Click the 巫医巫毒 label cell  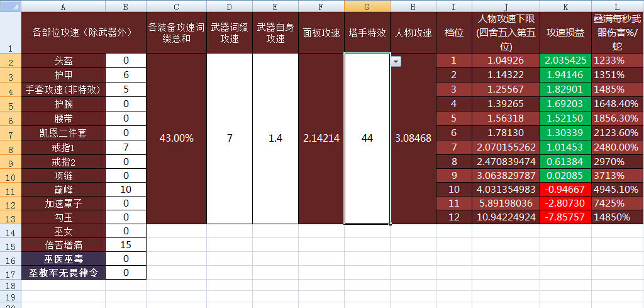tap(64, 259)
